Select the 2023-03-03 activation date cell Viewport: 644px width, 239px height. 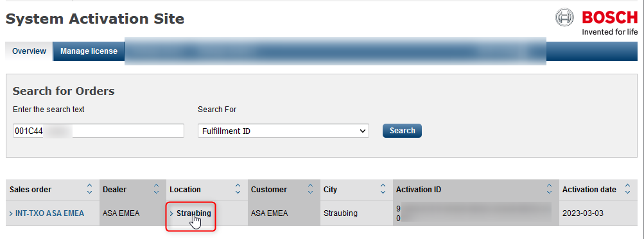[583, 213]
